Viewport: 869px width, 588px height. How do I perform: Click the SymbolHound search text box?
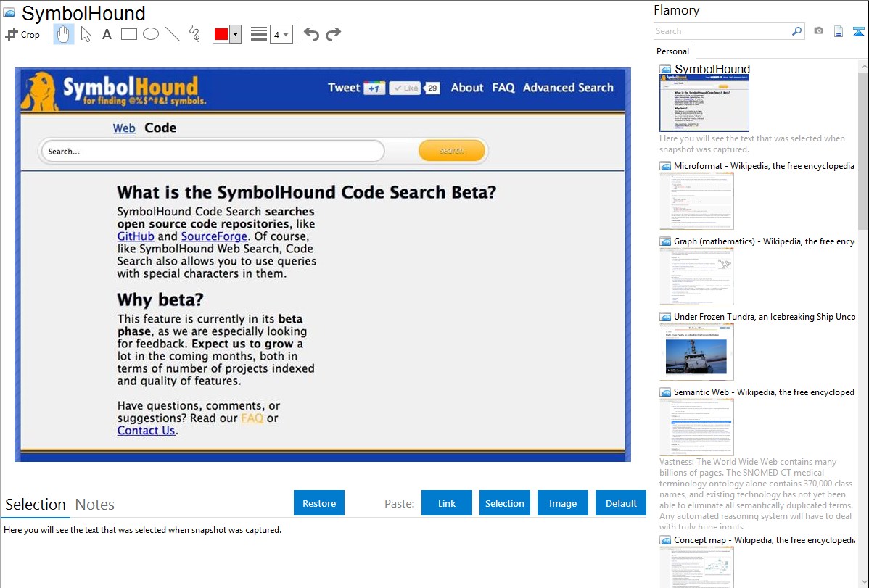coord(213,151)
